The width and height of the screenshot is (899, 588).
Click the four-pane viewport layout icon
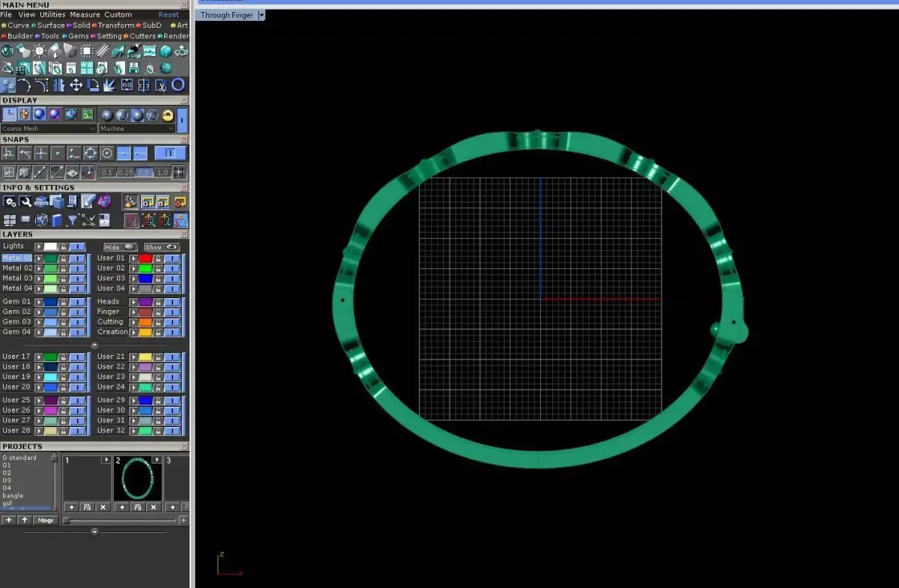click(x=9, y=220)
